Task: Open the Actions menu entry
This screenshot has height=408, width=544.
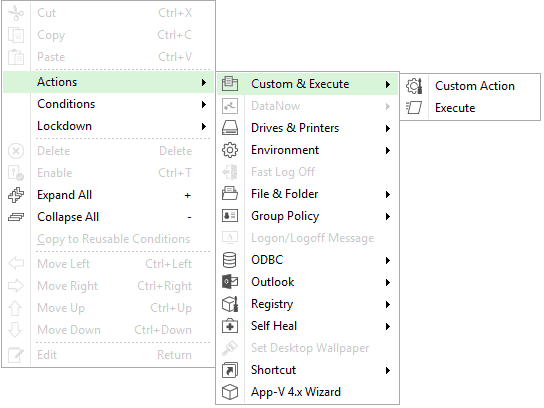Action: point(108,82)
